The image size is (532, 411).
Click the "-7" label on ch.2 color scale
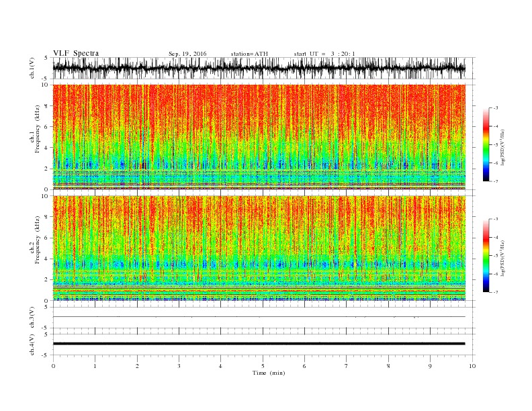coord(495,292)
